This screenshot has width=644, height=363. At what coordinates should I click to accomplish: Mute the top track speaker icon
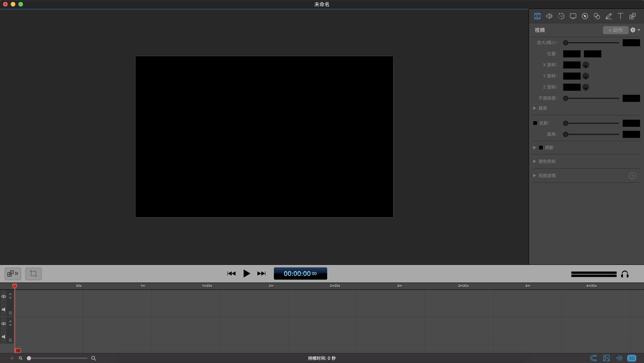[3, 310]
